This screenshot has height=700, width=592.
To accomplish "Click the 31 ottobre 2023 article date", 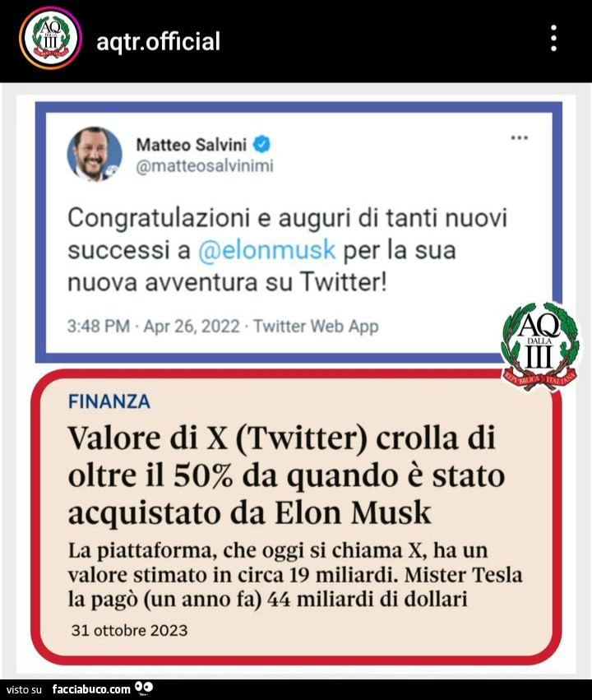I will point(129,630).
